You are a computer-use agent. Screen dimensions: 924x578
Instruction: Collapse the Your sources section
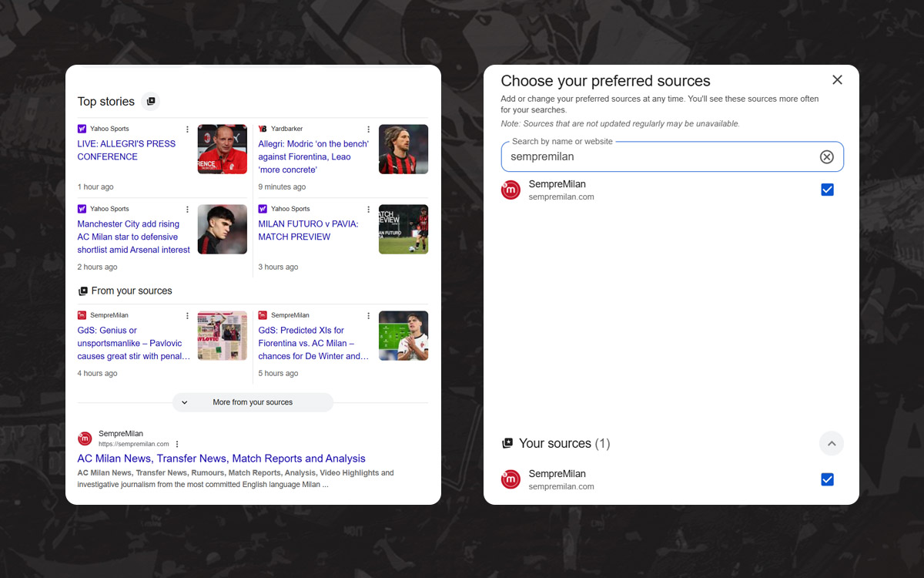tap(832, 443)
